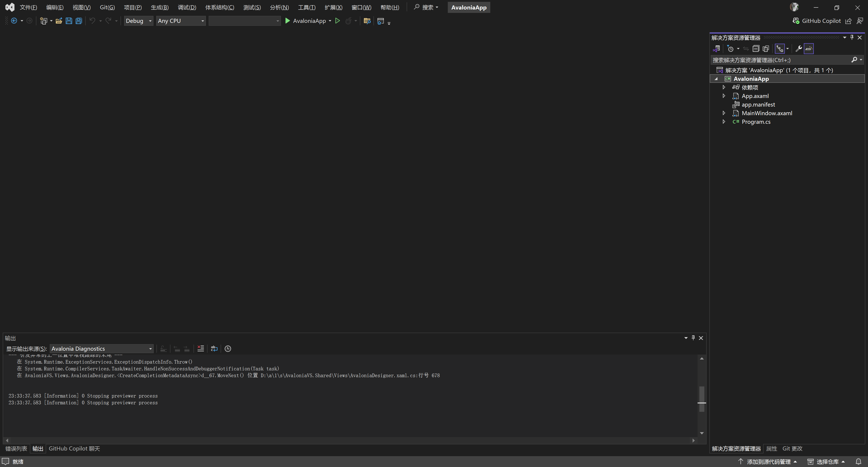Click the Navigate Backward arrow icon
Image resolution: width=868 pixels, height=467 pixels.
[x=14, y=21]
